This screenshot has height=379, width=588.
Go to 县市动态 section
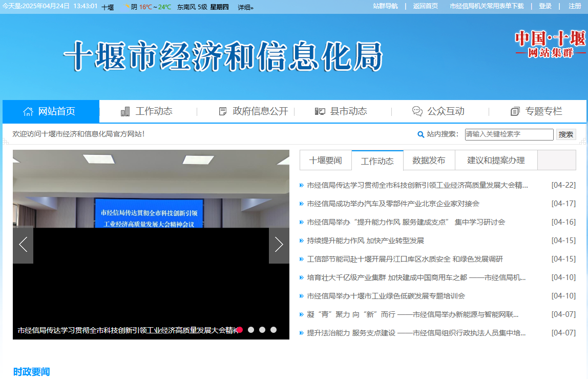tap(348, 111)
